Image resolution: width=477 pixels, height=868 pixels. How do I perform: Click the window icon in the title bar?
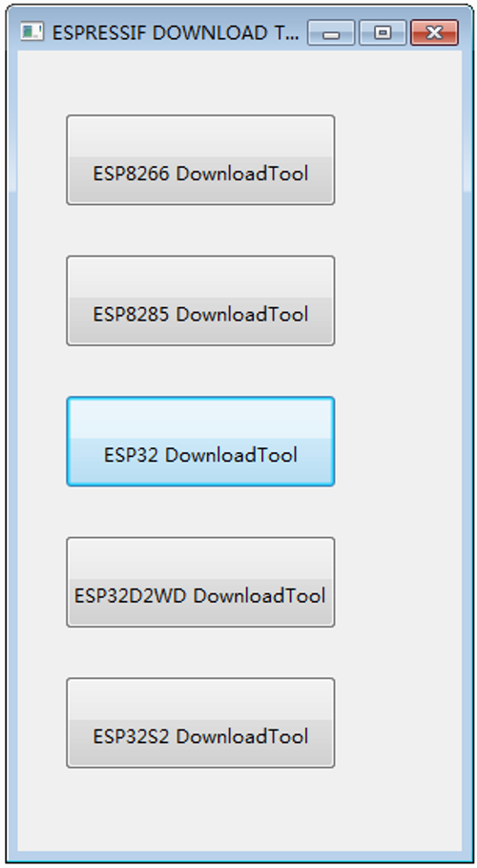(x=31, y=32)
